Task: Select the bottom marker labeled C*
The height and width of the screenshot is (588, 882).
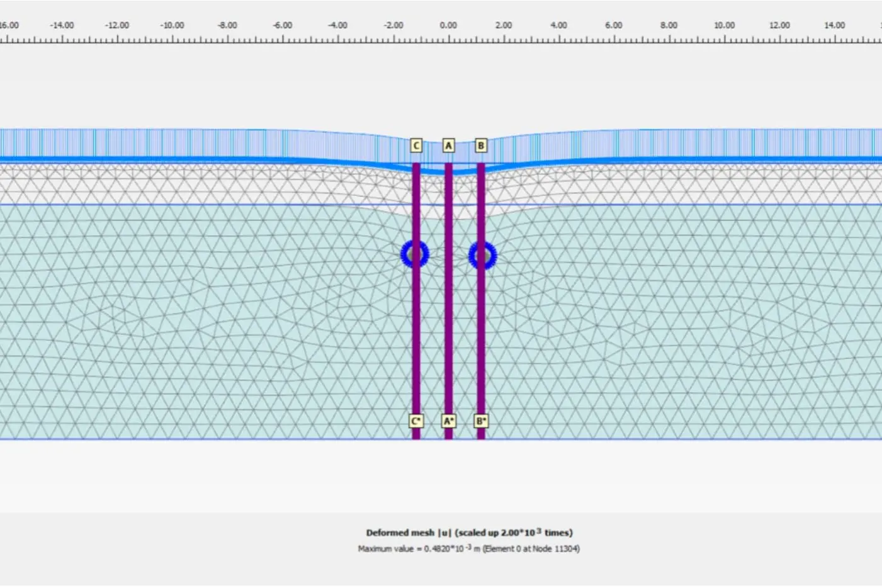Action: (416, 421)
